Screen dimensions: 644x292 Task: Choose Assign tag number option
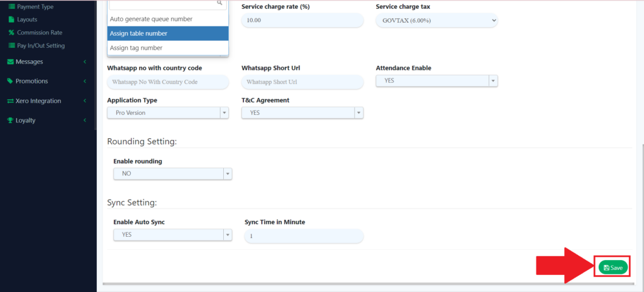point(168,48)
